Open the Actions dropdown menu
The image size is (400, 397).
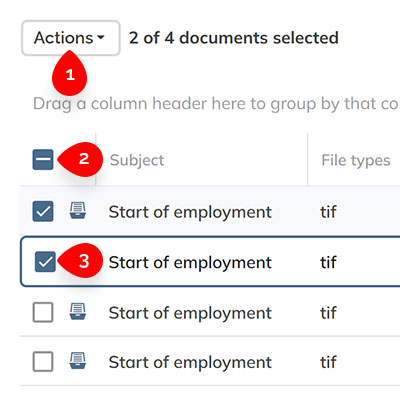[x=71, y=38]
